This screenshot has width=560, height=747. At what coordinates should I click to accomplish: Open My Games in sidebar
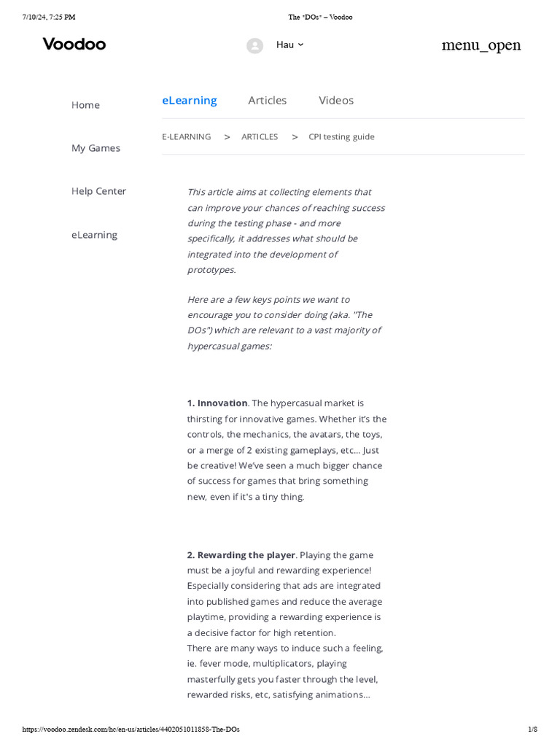[96, 148]
